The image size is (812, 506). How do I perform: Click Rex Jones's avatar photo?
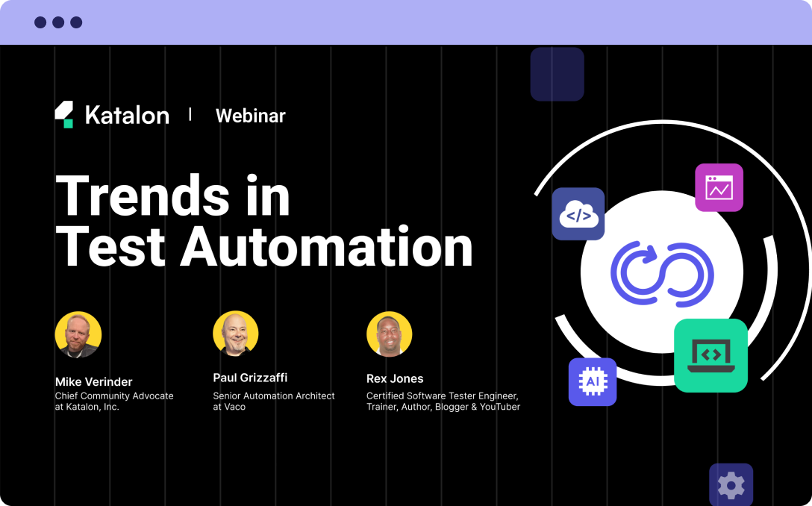pyautogui.click(x=390, y=334)
